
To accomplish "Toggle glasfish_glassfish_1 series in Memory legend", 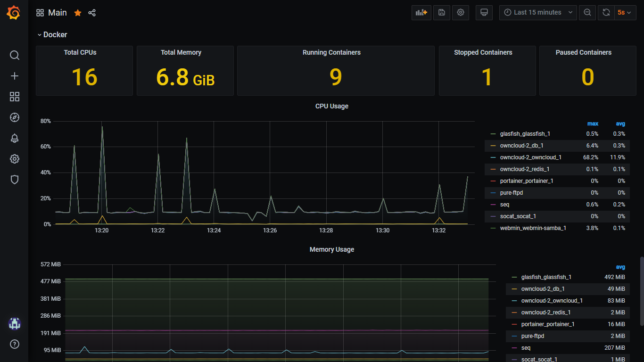I will tap(546, 277).
